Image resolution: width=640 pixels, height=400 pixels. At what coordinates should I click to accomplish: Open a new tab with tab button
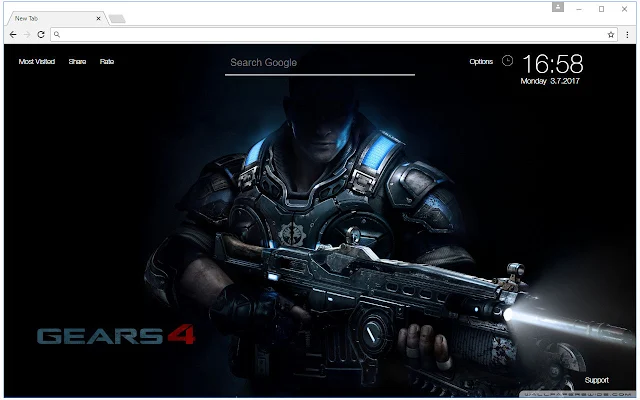(117, 19)
